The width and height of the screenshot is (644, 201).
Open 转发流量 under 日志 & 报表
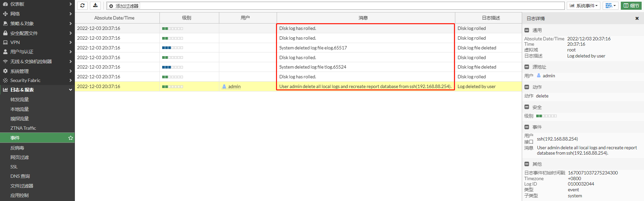click(19, 99)
